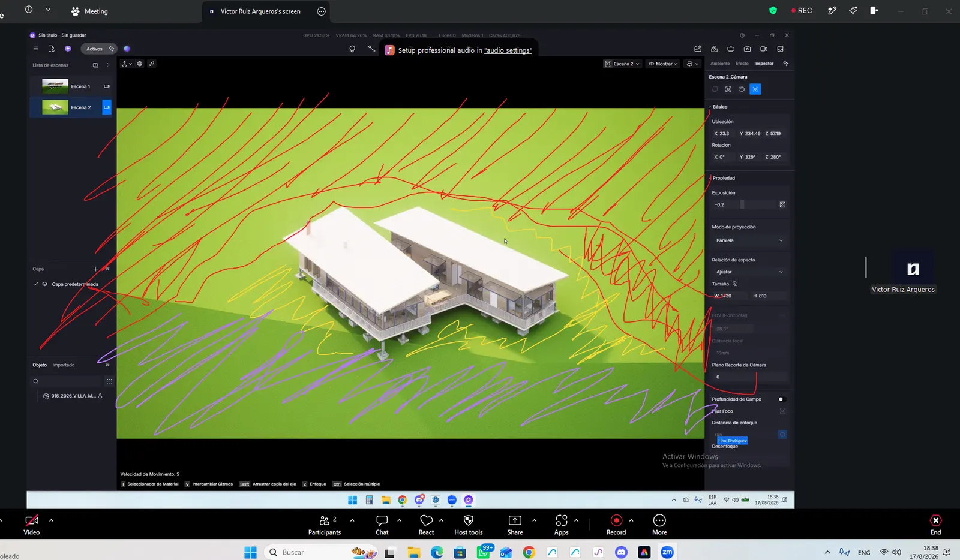The height and width of the screenshot is (560, 960).
Task: Open the Lista de escenas more options menu
Action: point(108,65)
